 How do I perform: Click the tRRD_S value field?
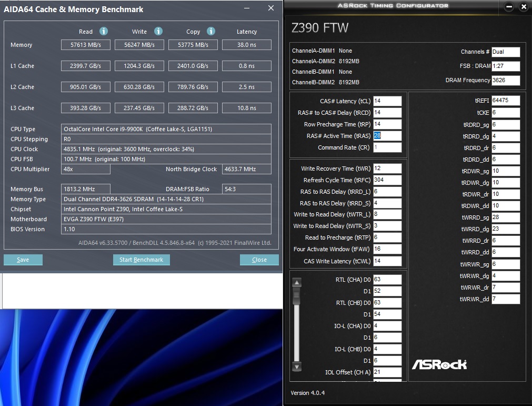coord(387,203)
